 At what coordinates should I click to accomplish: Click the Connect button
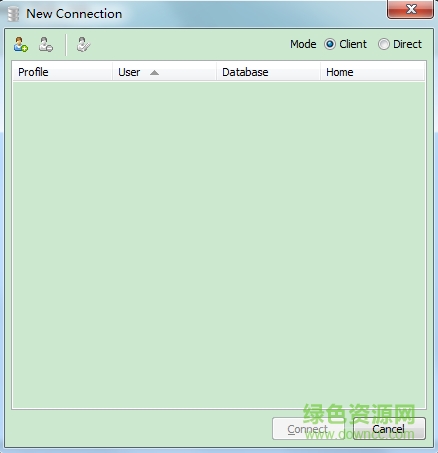point(308,429)
